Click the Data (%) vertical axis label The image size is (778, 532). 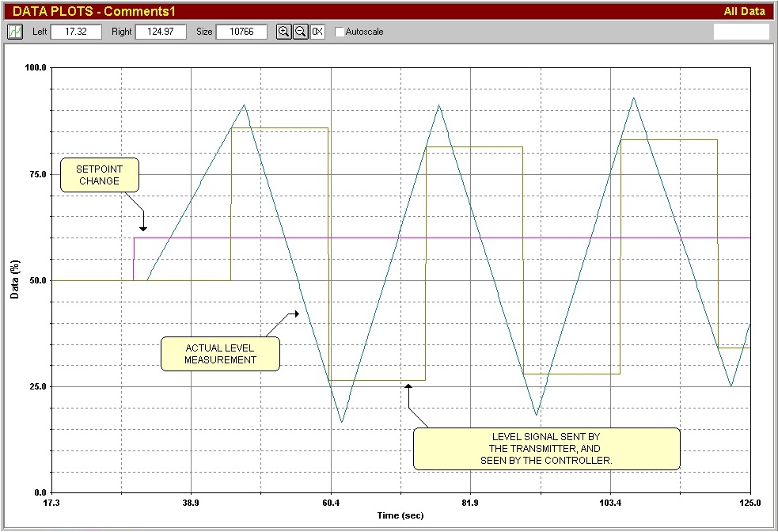click(14, 280)
